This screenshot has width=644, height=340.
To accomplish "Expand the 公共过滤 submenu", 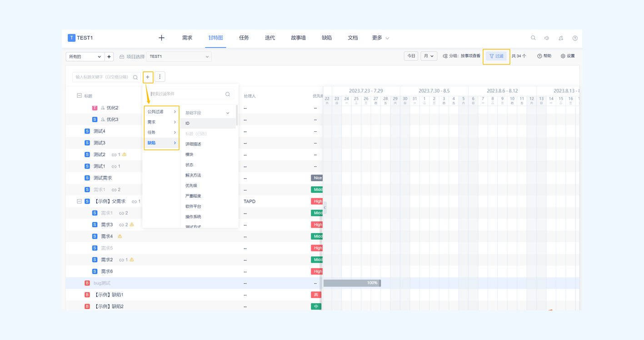I will [x=161, y=112].
